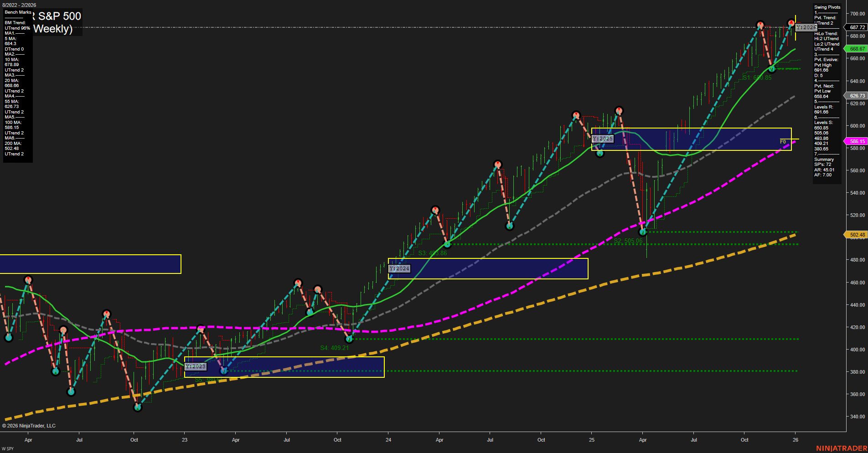The height and width of the screenshot is (453, 868).
Task: Click the NinjaTrader, LLC copyright text
Action: [x=29, y=426]
